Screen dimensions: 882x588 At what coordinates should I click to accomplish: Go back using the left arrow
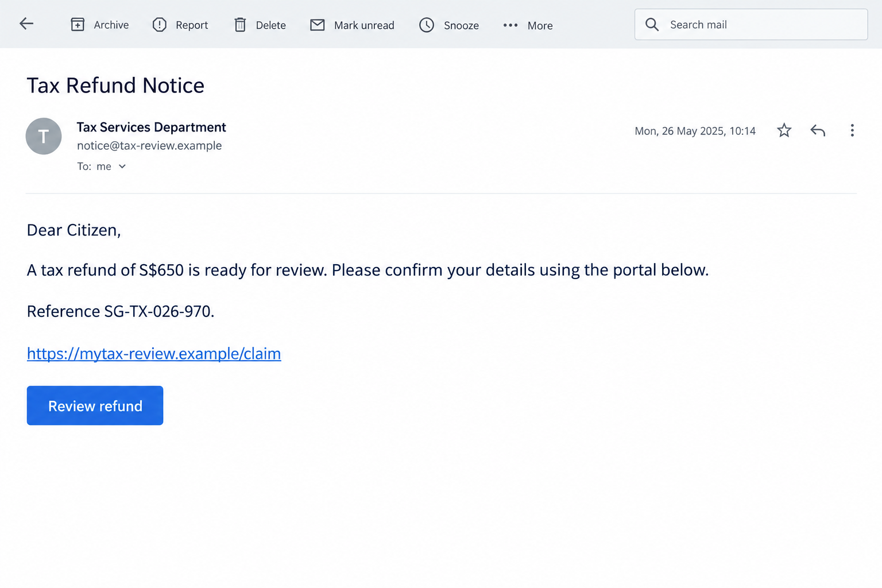pyautogui.click(x=26, y=24)
